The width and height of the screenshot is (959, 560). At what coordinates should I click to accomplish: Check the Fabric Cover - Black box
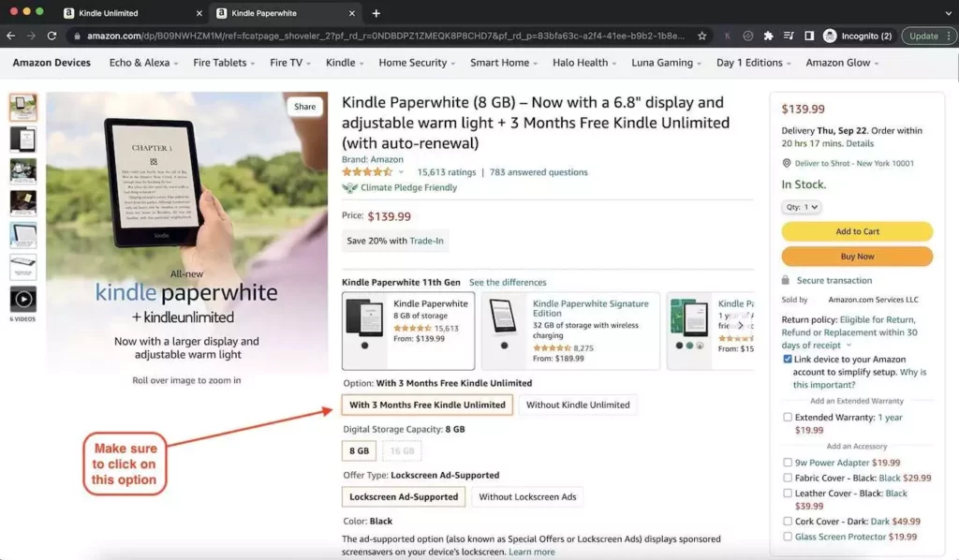pyautogui.click(x=788, y=478)
